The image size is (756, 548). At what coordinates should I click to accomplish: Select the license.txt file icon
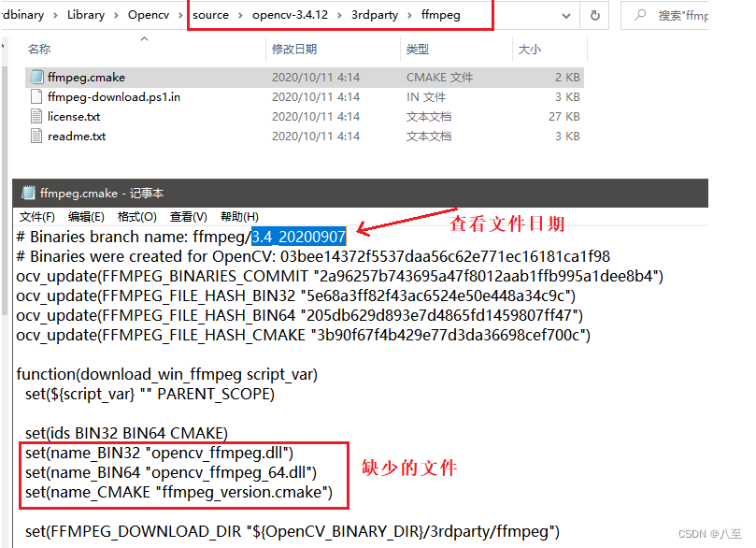[x=36, y=117]
